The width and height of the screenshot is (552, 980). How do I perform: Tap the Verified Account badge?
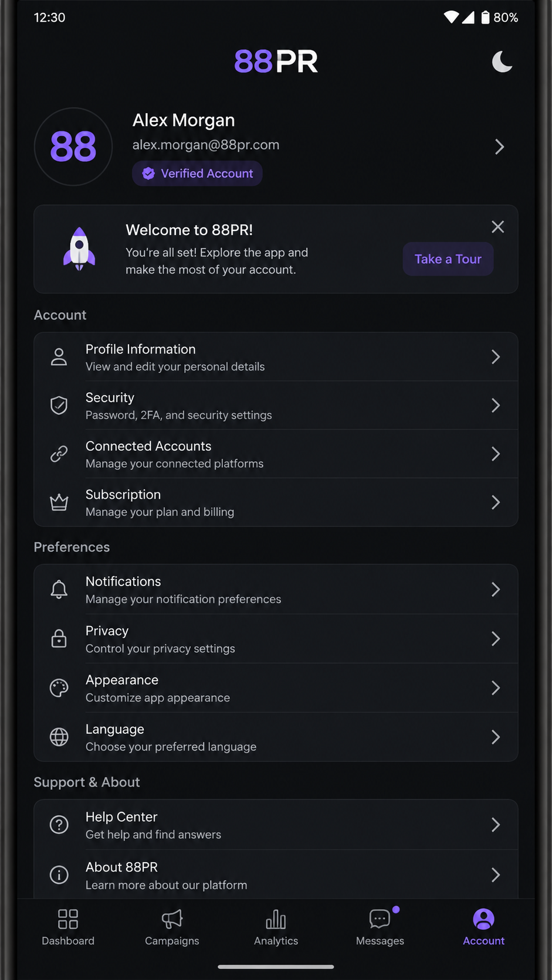[x=197, y=173]
